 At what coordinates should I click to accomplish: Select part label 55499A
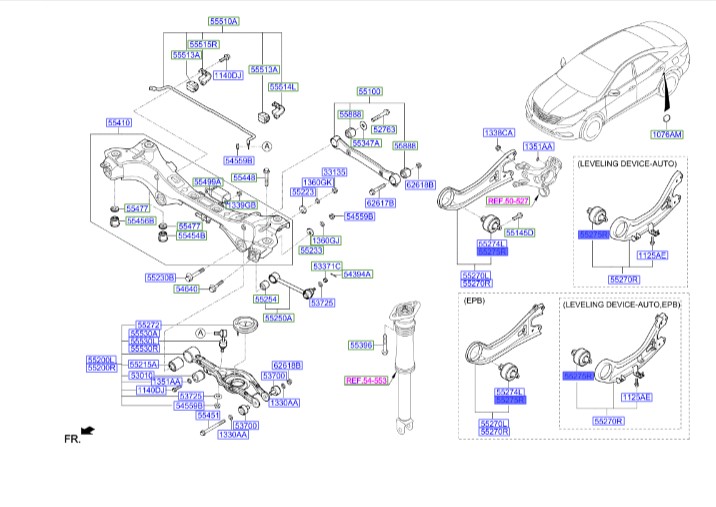(x=207, y=182)
